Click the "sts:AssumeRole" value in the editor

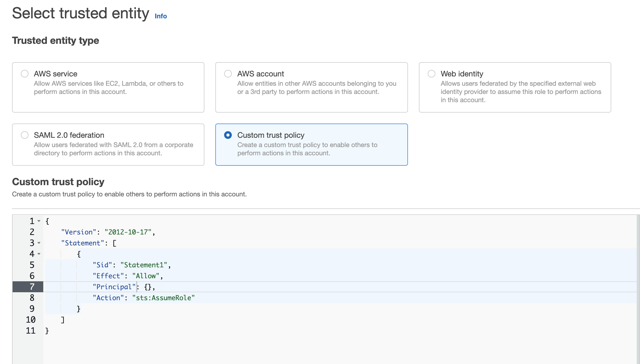[x=163, y=298]
